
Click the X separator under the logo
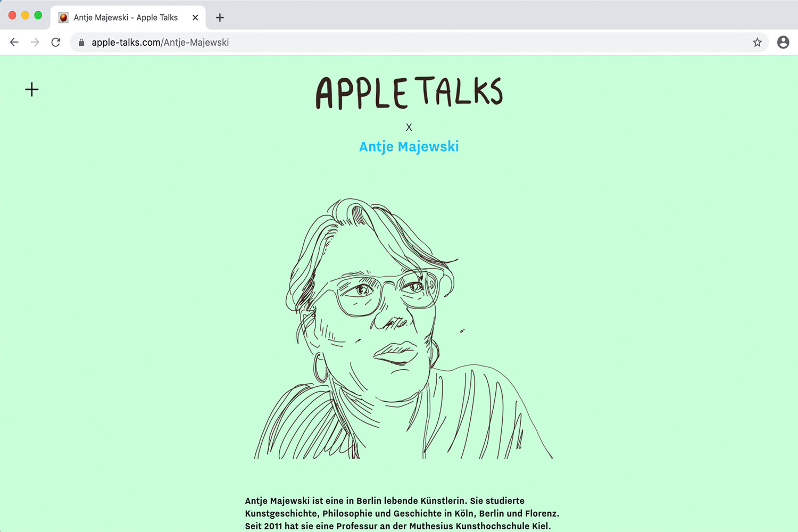click(x=409, y=127)
